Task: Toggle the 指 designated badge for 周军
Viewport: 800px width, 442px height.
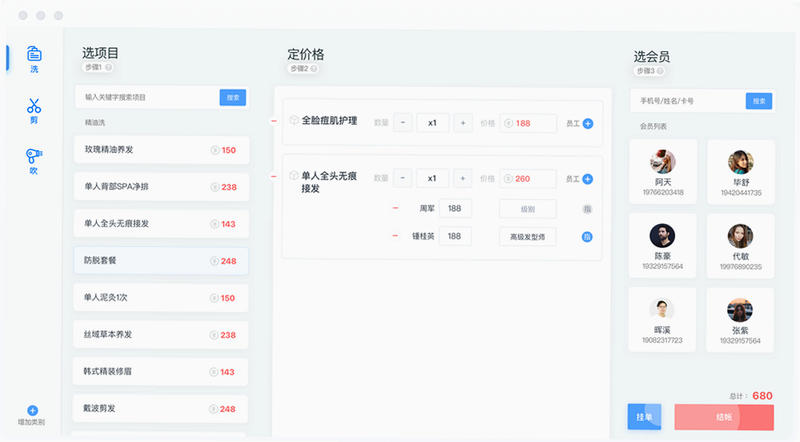Action: [587, 209]
